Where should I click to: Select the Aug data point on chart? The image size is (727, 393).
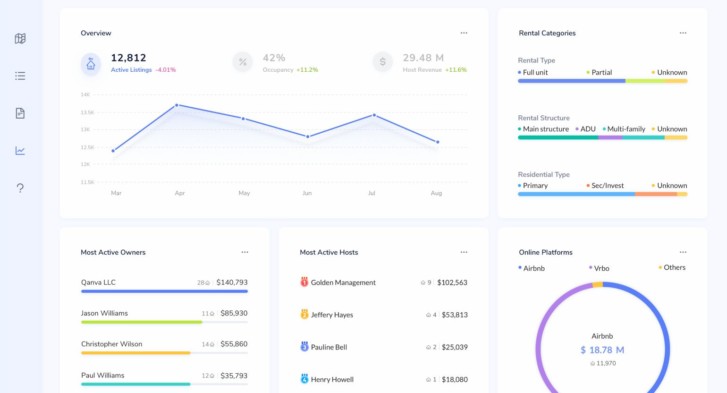[438, 142]
